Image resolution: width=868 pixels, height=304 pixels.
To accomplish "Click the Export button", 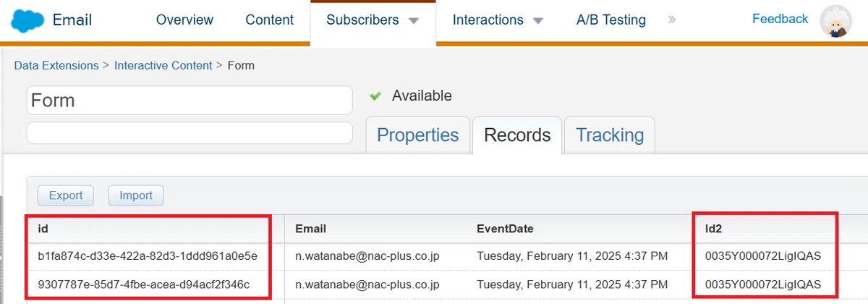I will click(66, 195).
